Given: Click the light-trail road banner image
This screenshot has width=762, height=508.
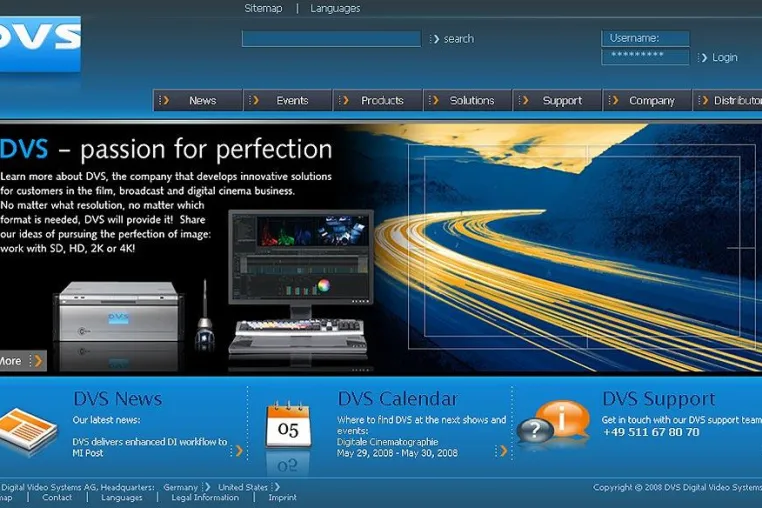Looking at the screenshot, I should pos(569,248).
